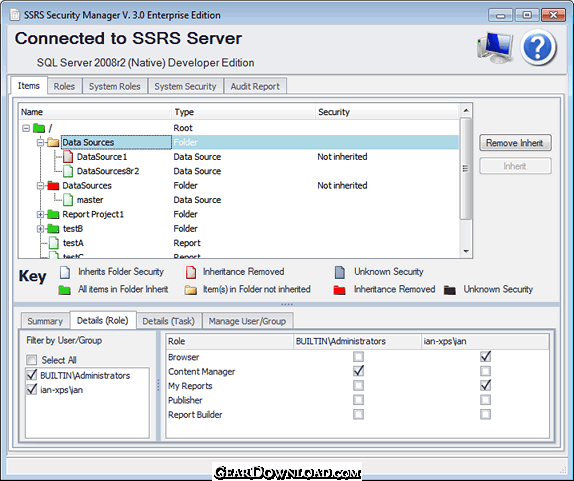Collapse the red DataSources folder node
Viewport: 574px width, 481px height.
point(40,186)
